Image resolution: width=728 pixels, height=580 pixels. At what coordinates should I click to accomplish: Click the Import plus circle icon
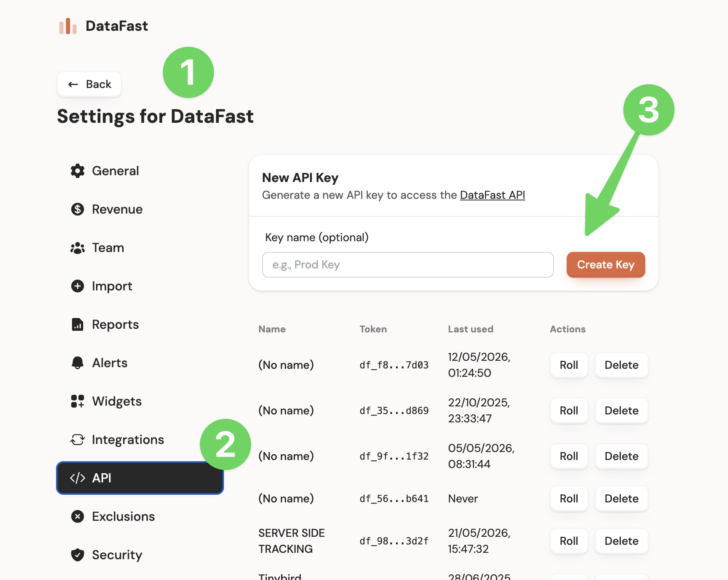pos(78,286)
